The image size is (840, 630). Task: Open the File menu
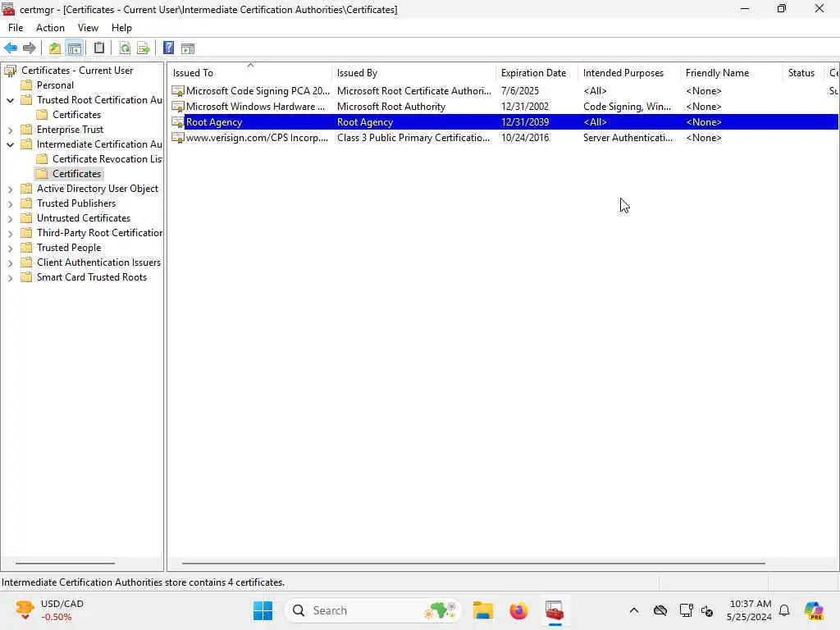click(x=16, y=28)
